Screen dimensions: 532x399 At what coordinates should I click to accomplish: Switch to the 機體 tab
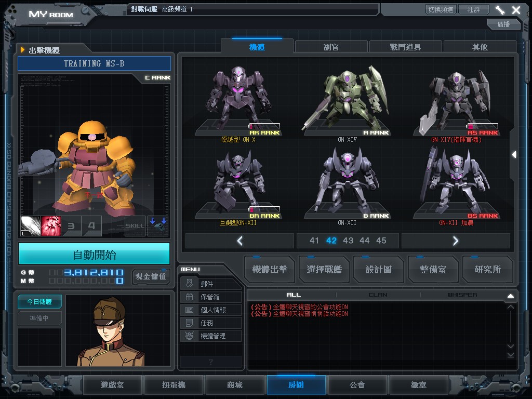(x=257, y=47)
